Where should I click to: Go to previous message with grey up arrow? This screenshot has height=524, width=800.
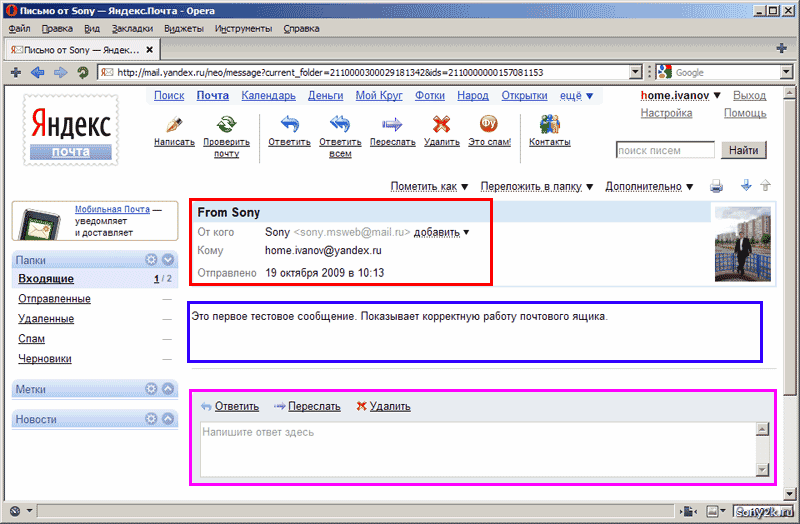pos(765,185)
